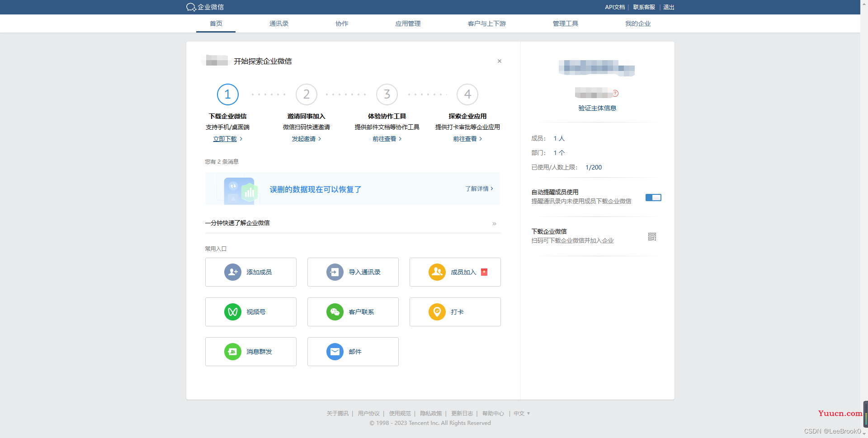Go to 客户与上下游 tab

click(x=487, y=24)
